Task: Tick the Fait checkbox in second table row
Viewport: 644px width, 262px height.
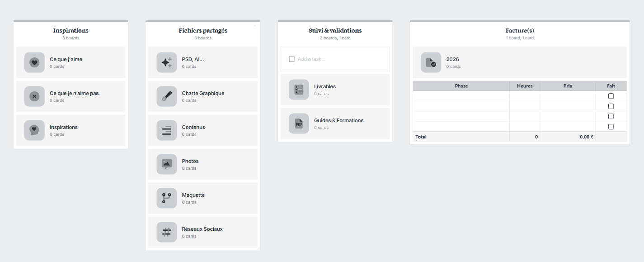Action: coord(611,106)
